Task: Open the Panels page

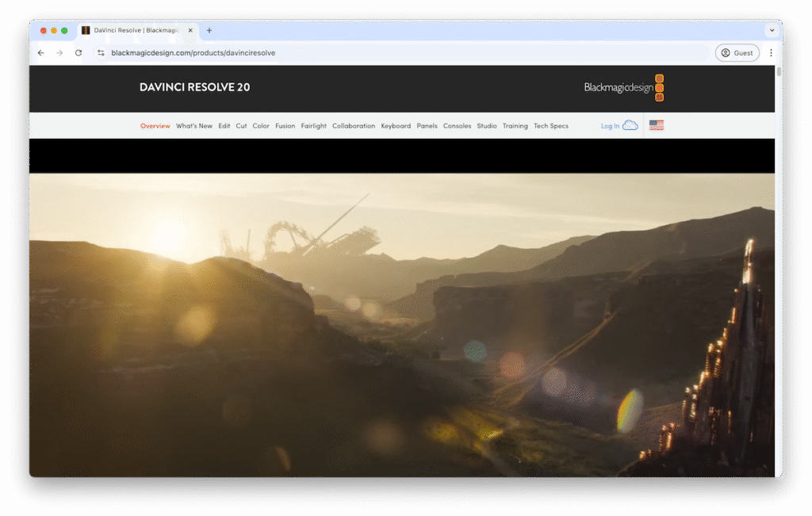Action: click(427, 126)
